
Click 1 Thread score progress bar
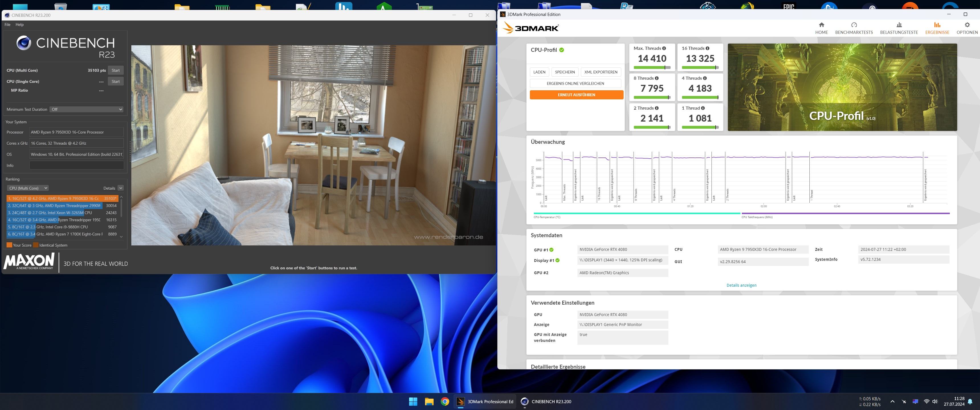[x=700, y=127]
